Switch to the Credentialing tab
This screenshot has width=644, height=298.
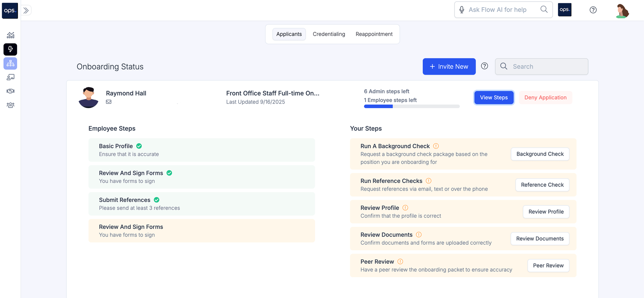(328, 34)
